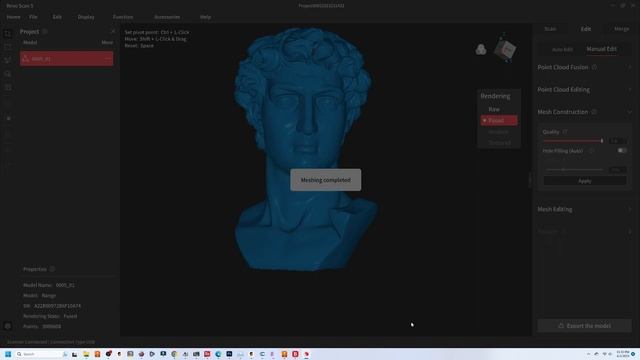Open File Explorer from the taskbar
The width and height of the screenshot is (640, 360).
pyautogui.click(x=86, y=354)
